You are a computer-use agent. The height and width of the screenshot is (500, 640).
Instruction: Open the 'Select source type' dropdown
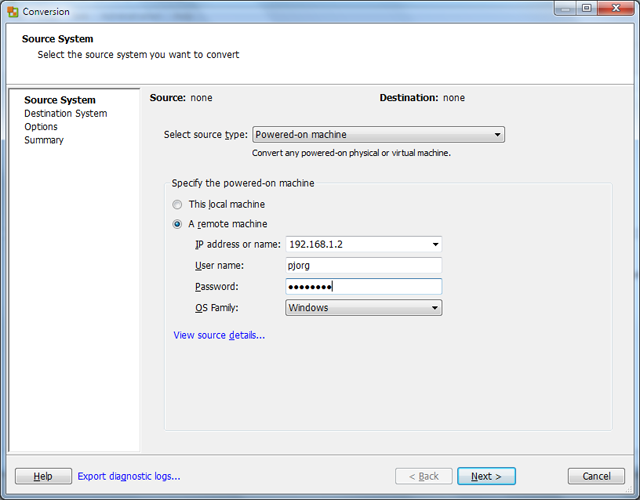pyautogui.click(x=378, y=135)
